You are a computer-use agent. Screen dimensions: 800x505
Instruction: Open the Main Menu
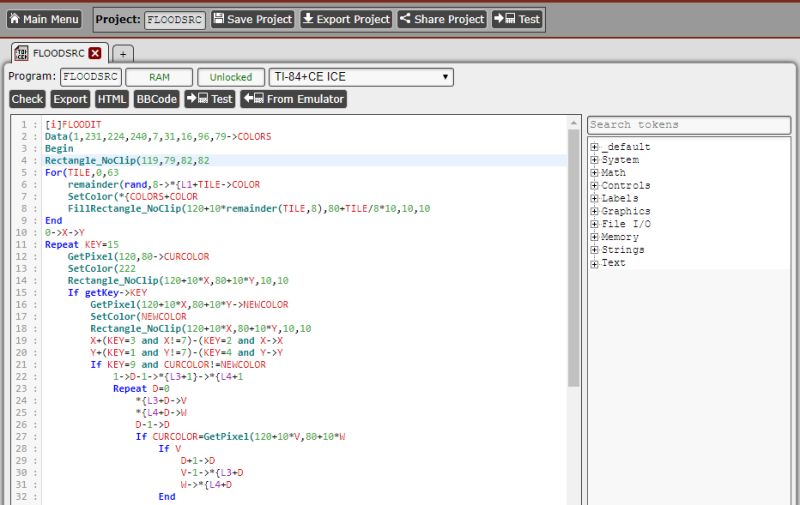[x=44, y=19]
